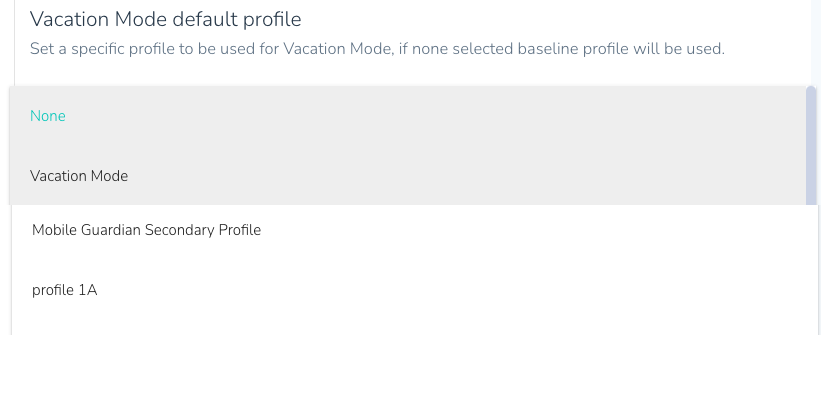Select the None option in the profile list
Viewport: 821px width, 401px height.
tap(48, 116)
